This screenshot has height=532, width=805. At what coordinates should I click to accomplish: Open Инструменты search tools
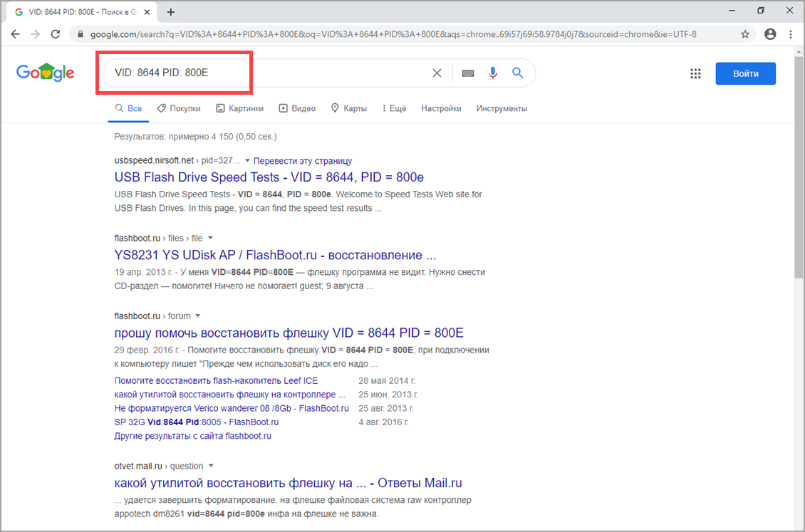tap(502, 108)
